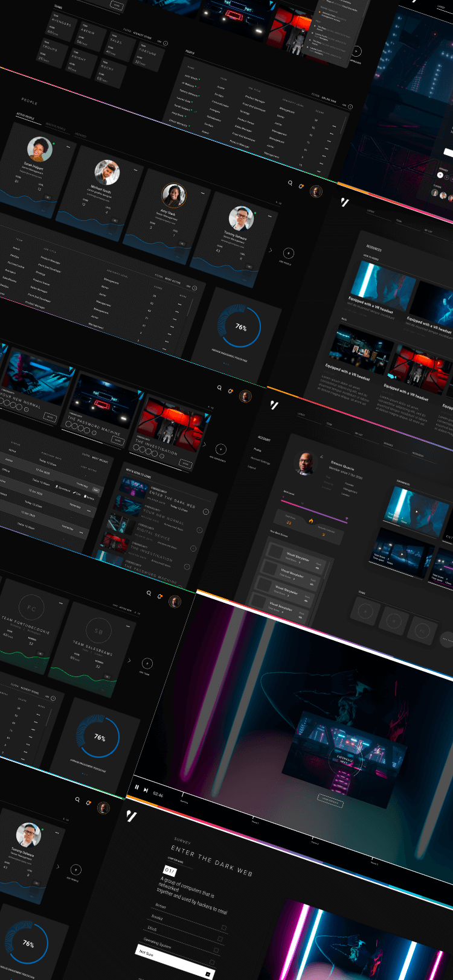Skip to next chapter in video player
The image size is (453, 980).
[146, 790]
